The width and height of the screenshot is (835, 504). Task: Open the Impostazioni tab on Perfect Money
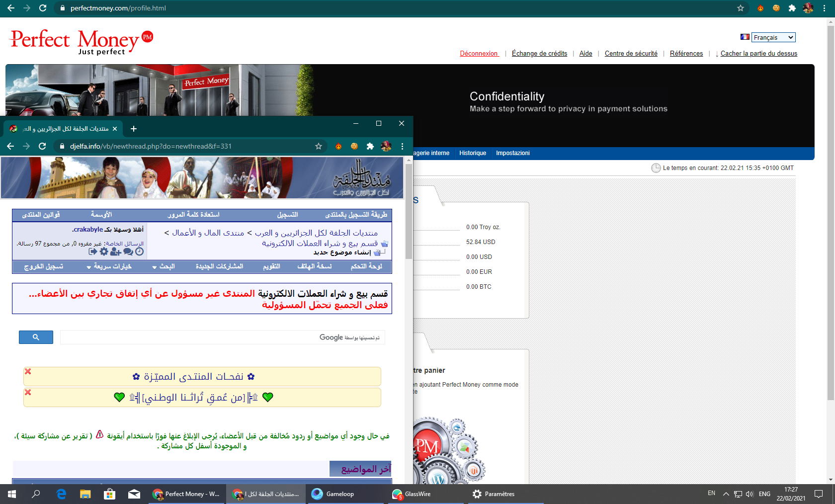coord(513,153)
